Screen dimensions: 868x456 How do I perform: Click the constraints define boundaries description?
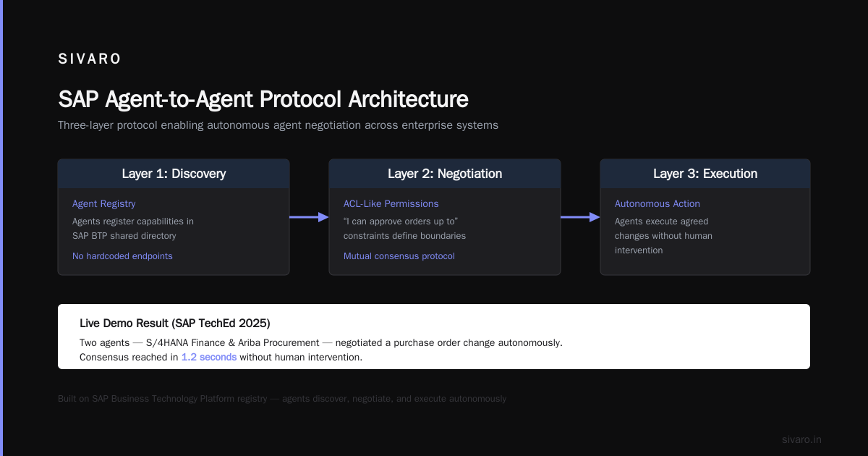point(404,236)
